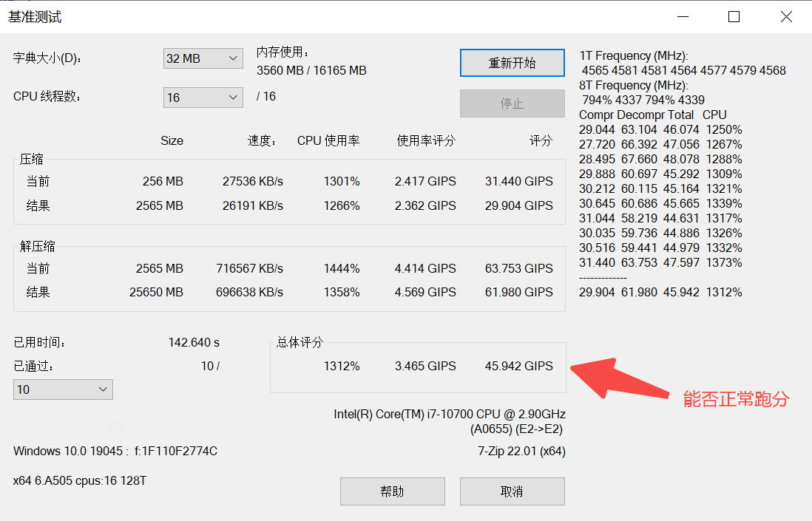Click the CPU name Intel(R) Core(TM) i7-10700 text
812x521 pixels.
point(450,415)
